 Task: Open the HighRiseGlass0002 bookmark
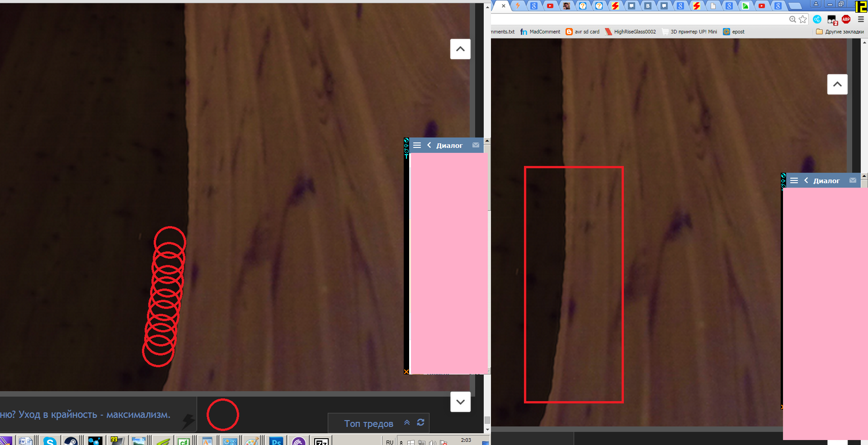point(631,32)
